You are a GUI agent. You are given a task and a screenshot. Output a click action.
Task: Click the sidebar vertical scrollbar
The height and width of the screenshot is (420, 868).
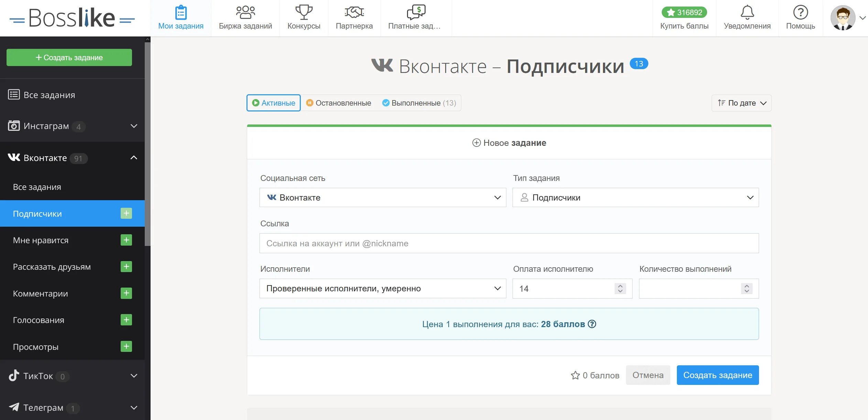point(147,144)
